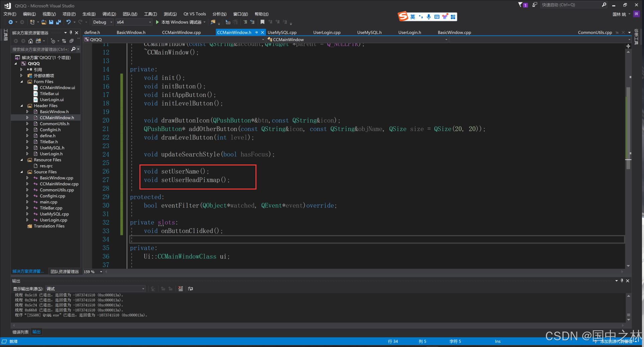
Task: Close the CCMainWindow.h tab
Action: [262, 32]
